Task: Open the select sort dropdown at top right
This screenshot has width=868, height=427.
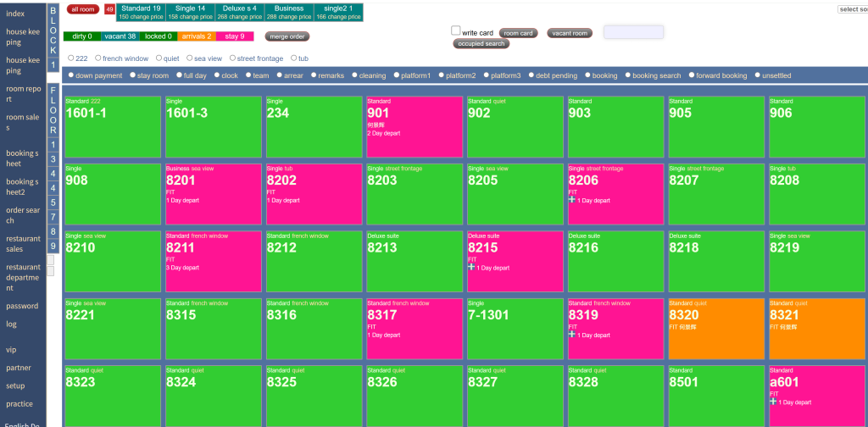Action: coord(851,9)
